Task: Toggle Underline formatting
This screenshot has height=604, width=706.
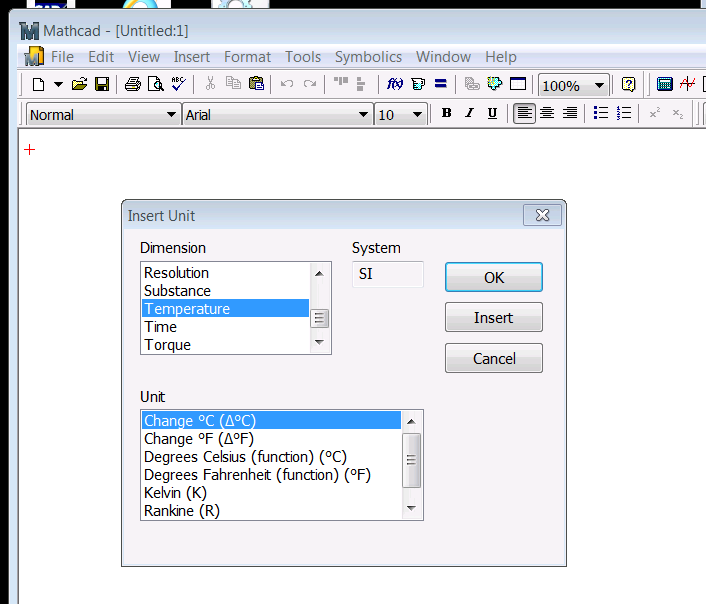Action: click(493, 113)
